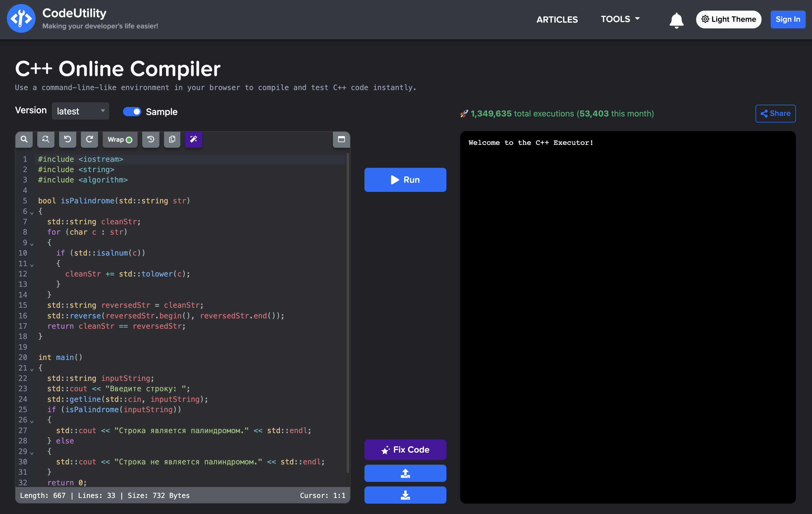Select the search icon in the editor toolbar
The width and height of the screenshot is (812, 514).
(24, 139)
